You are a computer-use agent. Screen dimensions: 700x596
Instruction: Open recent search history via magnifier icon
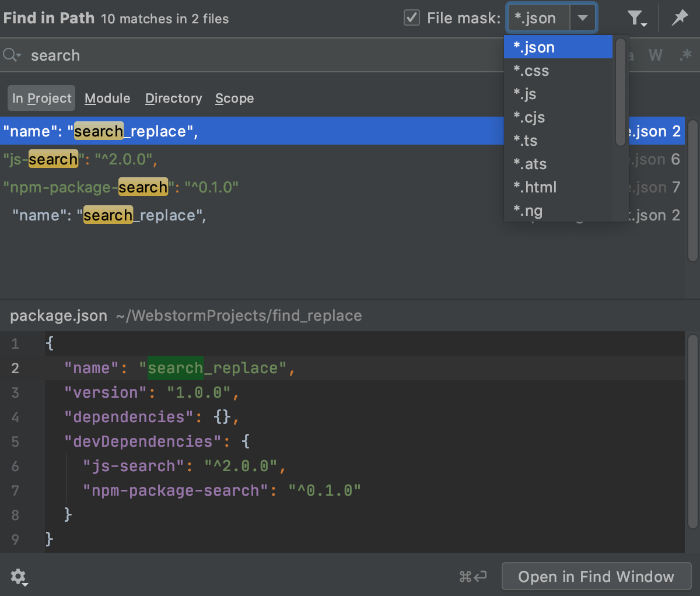coord(12,55)
